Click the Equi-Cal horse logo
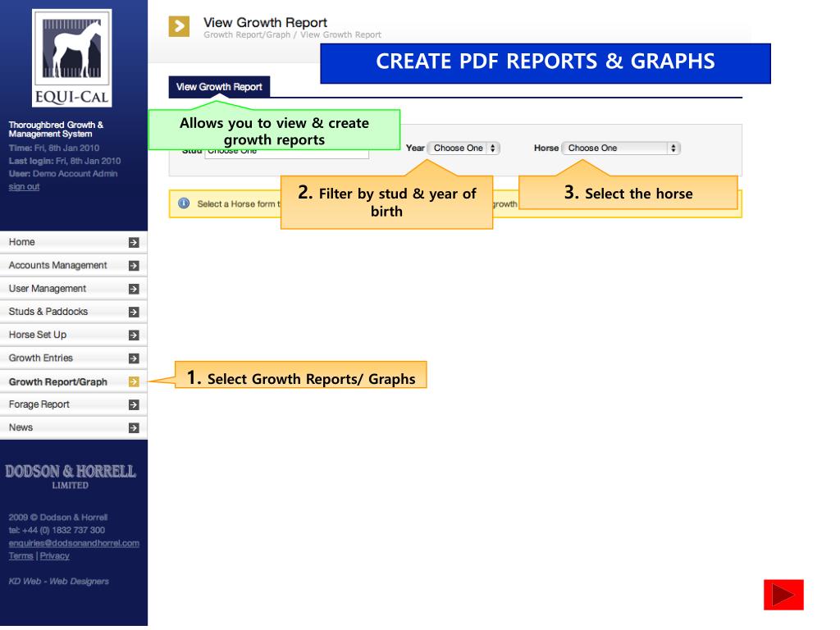This screenshot has width=840, height=630. click(72, 57)
